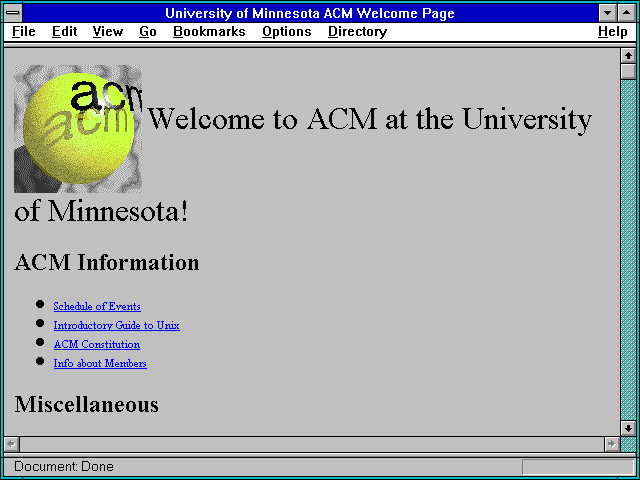Screen dimensions: 640x480
Task: Click the Document: Done status text
Action: (x=64, y=466)
